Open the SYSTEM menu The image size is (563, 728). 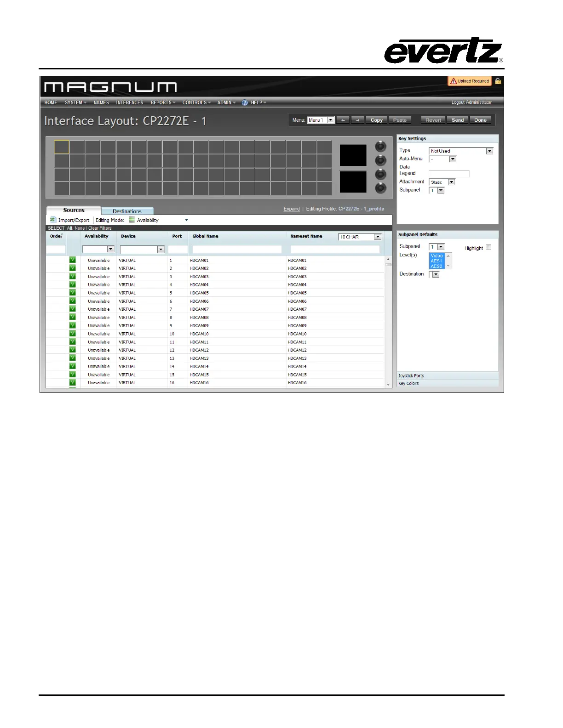(x=75, y=102)
